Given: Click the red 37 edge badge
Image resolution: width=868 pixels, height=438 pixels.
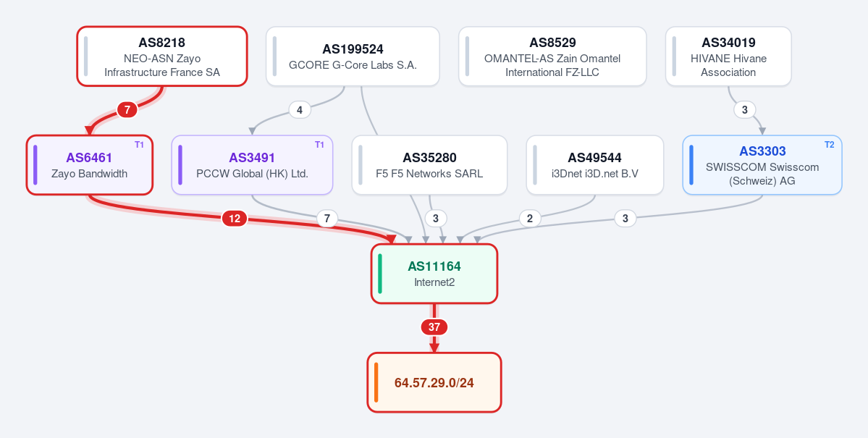Looking at the screenshot, I should [x=434, y=327].
